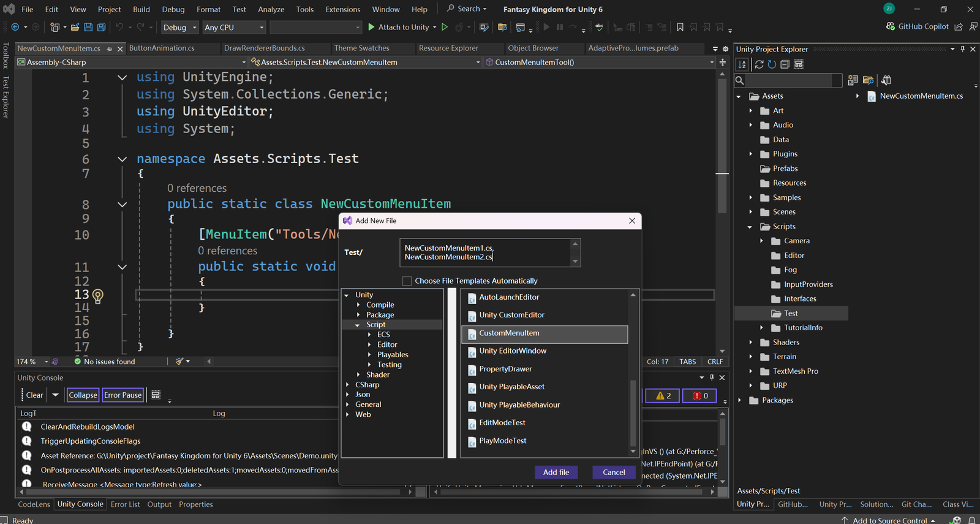Open the Extensions menu
The width and height of the screenshot is (980, 524).
[x=342, y=9]
